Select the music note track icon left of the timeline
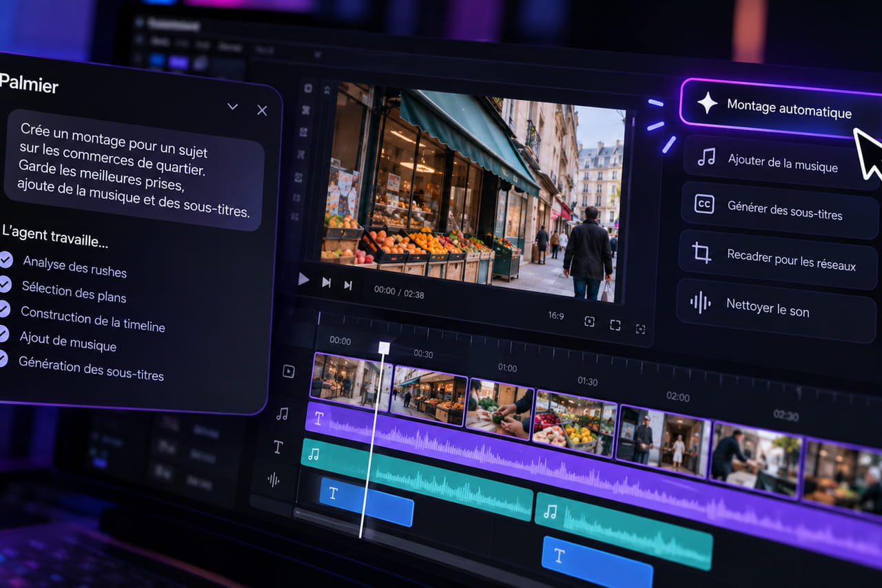882x588 pixels. click(282, 414)
